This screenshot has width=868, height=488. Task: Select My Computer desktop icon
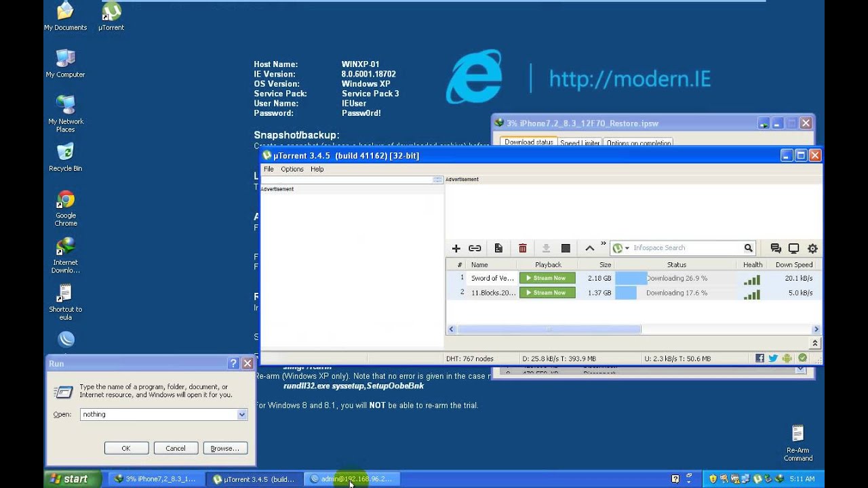pyautogui.click(x=65, y=63)
